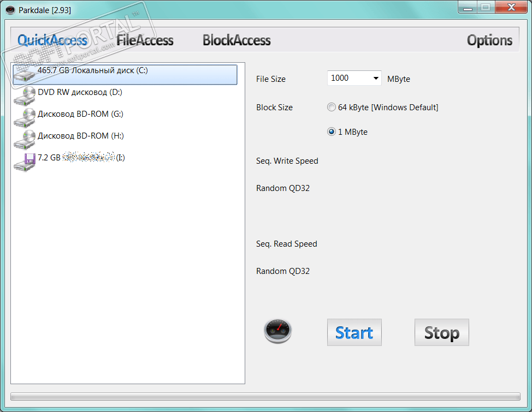The height and width of the screenshot is (412, 532).
Task: Select 1 MByte block size
Action: (332, 132)
